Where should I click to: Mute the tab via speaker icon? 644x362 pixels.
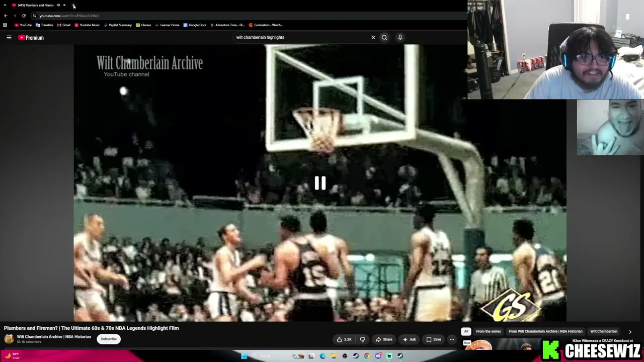pyautogui.click(x=58, y=5)
